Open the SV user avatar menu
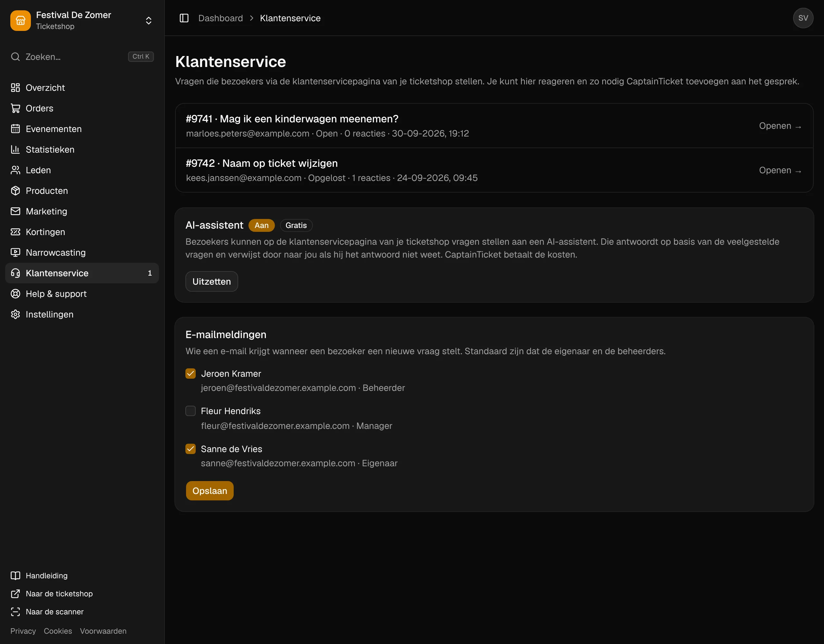 point(803,18)
